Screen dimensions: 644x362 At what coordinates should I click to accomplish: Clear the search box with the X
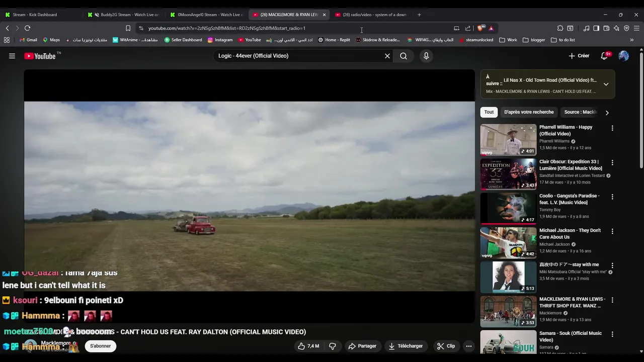coord(387,56)
